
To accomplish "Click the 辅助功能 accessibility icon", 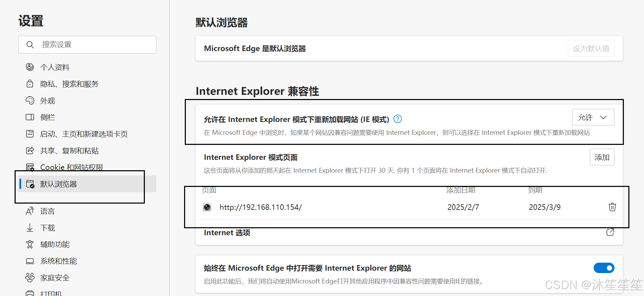I will click(30, 244).
